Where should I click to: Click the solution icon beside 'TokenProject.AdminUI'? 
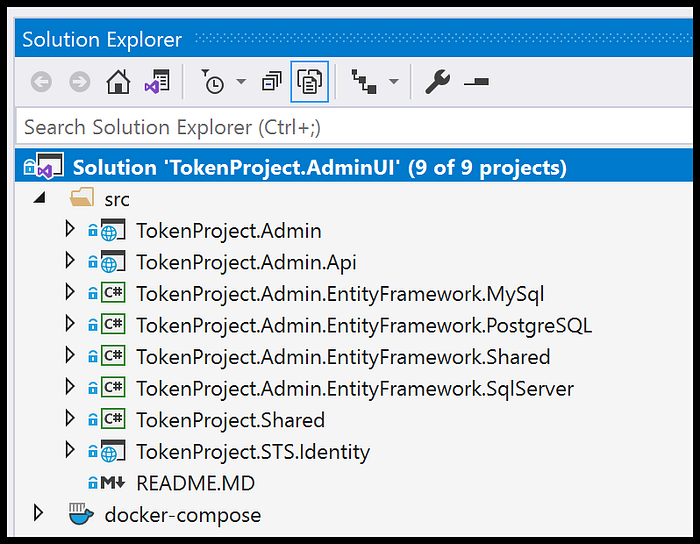tap(50, 166)
